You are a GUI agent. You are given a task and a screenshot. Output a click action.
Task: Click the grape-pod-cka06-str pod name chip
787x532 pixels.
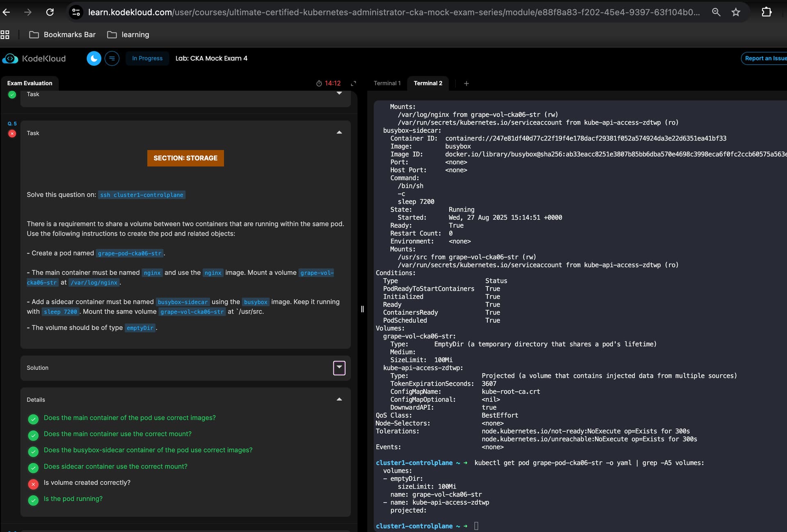pos(130,253)
